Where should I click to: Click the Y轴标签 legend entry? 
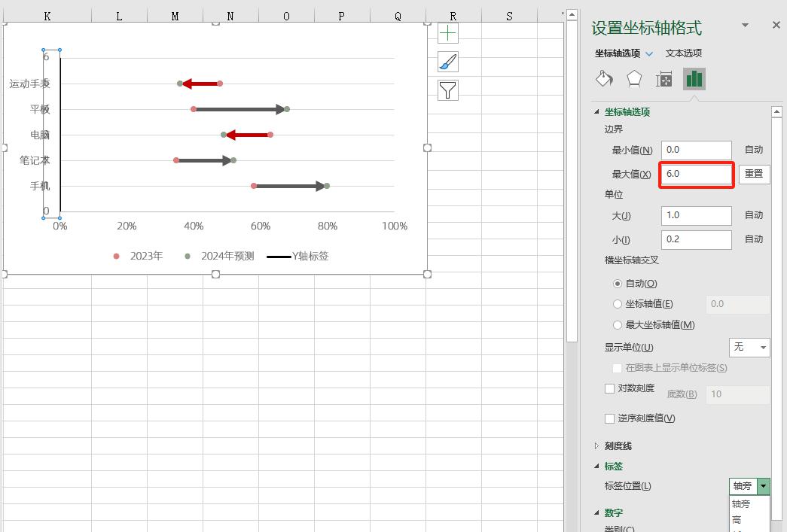pyautogui.click(x=297, y=257)
